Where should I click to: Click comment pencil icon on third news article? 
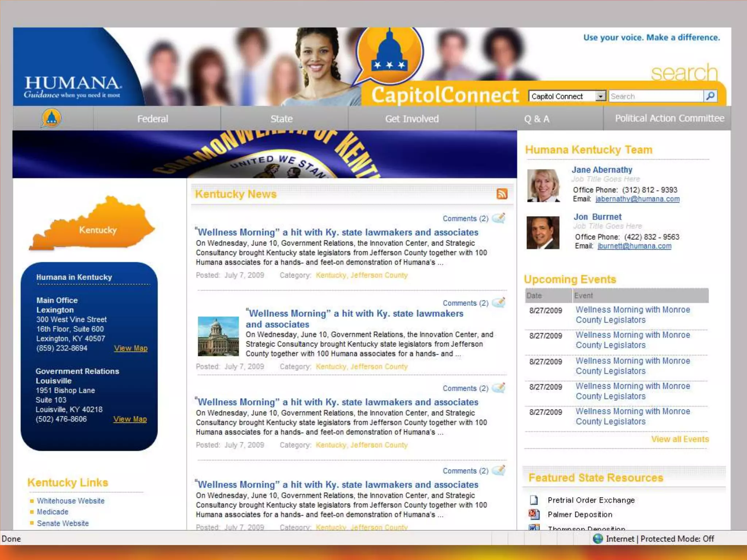(499, 388)
